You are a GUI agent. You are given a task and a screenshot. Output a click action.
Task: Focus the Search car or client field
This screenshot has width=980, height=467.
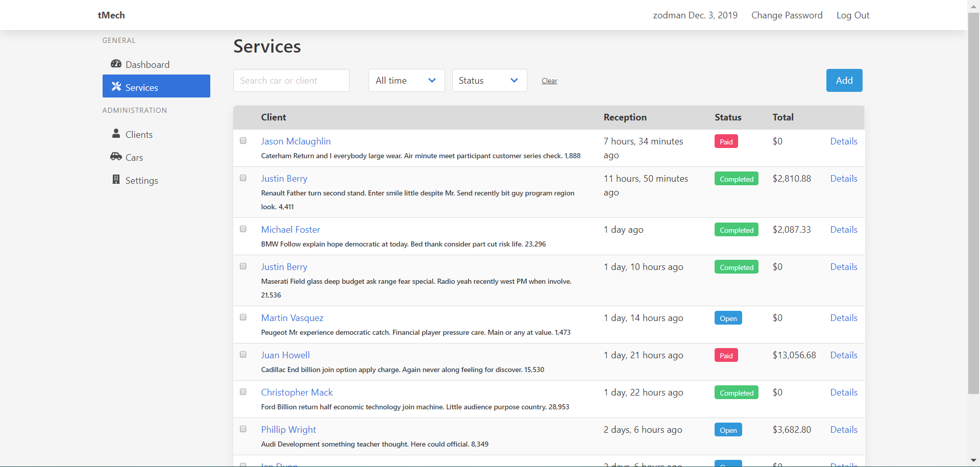tap(291, 81)
